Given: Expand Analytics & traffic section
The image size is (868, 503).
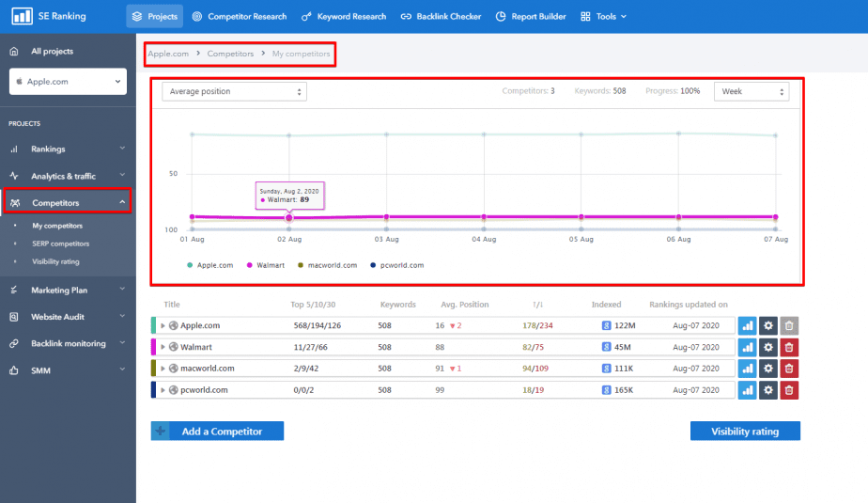Looking at the screenshot, I should coord(68,176).
